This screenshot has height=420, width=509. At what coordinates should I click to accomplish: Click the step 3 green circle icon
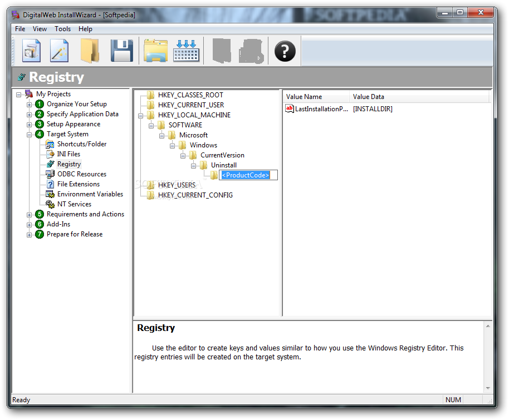40,124
